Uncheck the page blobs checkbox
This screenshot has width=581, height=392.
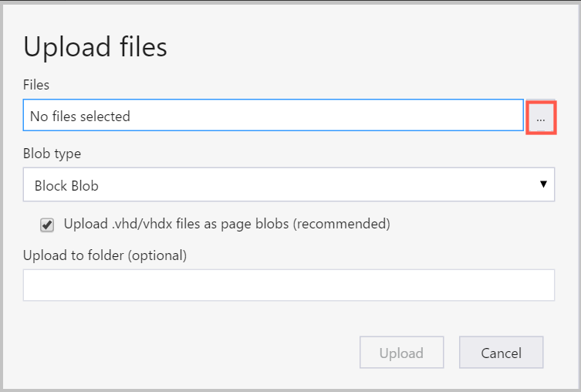point(47,225)
